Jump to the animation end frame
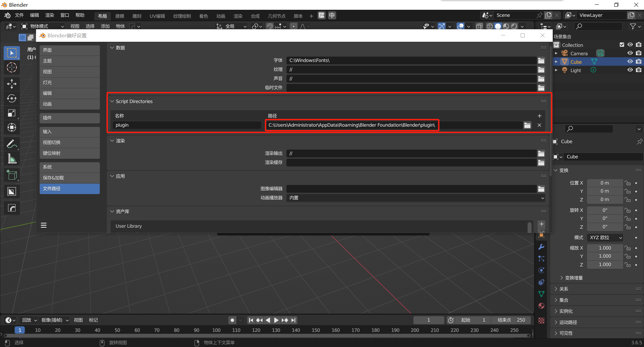Screen dimensions: 644x347 click(293, 320)
